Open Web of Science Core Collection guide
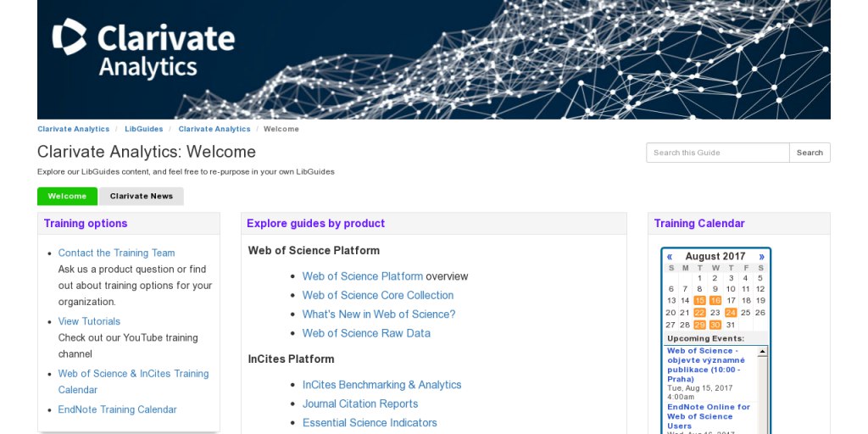The height and width of the screenshot is (434, 868). point(377,295)
